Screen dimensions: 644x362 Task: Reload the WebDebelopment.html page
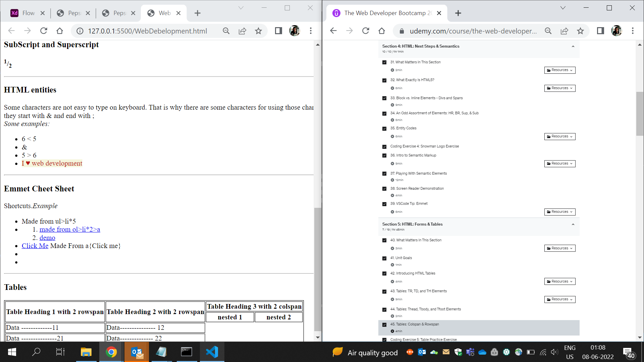[x=44, y=31]
